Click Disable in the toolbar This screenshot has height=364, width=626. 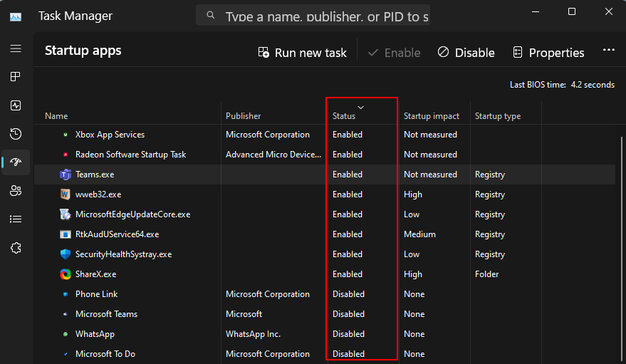point(466,53)
